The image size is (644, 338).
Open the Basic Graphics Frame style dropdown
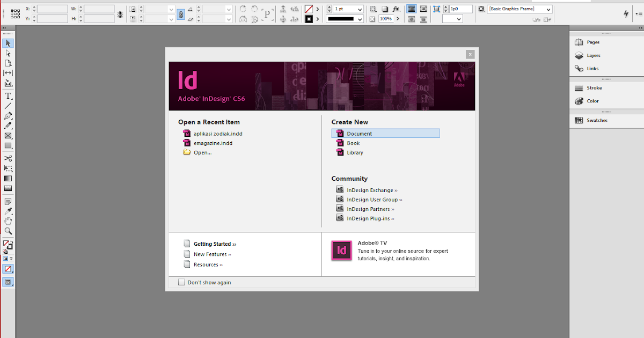pos(548,9)
